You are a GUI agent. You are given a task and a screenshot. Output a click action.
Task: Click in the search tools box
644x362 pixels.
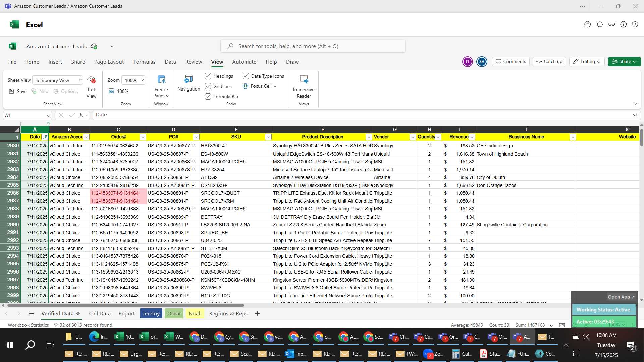[313, 46]
